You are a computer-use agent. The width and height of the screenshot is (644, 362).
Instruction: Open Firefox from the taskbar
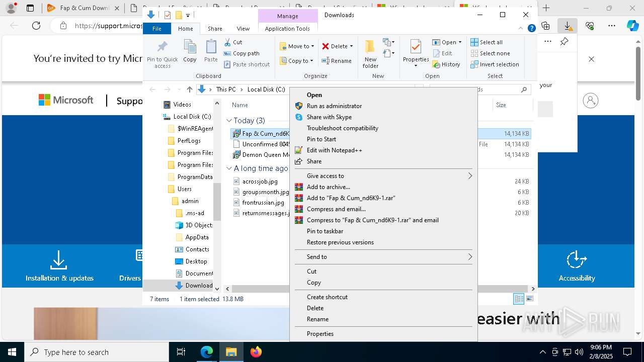(x=256, y=352)
